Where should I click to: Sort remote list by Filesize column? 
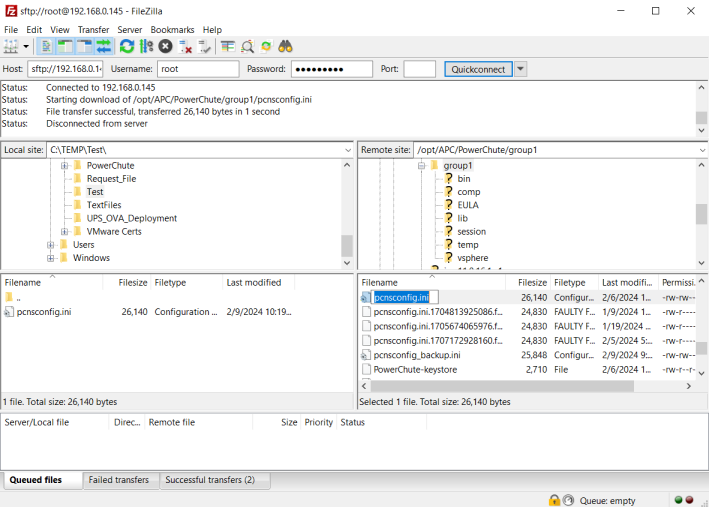click(x=532, y=283)
